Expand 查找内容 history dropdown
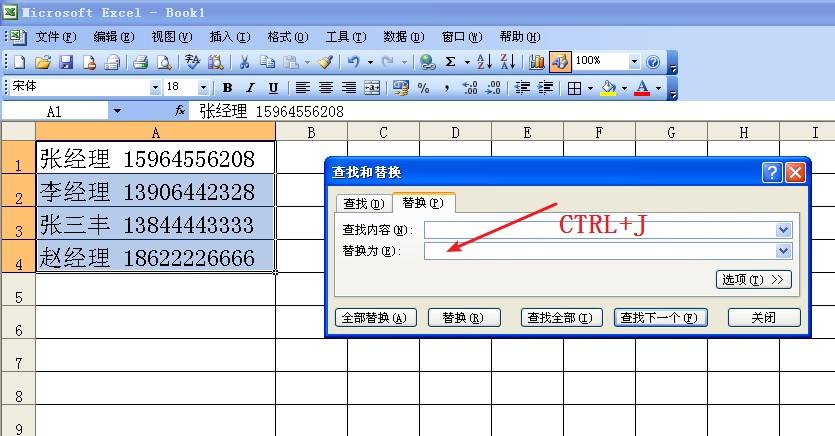The image size is (835, 436). (x=783, y=230)
